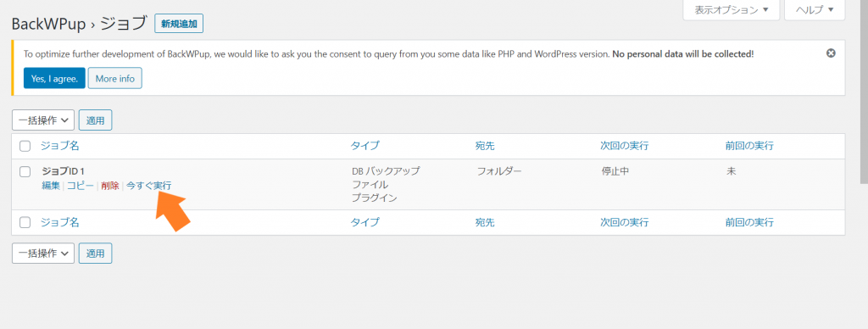Sort by the 次回の実行 column header

pyautogui.click(x=625, y=146)
